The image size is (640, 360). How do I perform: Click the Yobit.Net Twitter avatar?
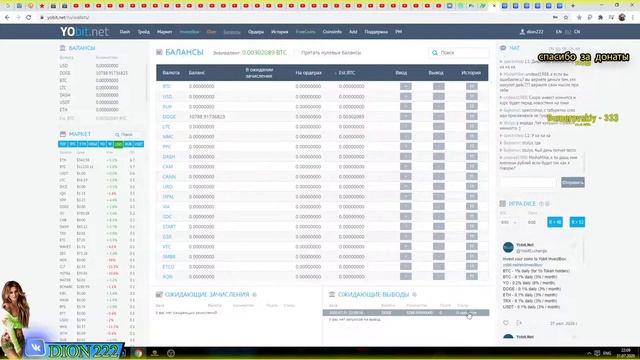click(x=508, y=247)
